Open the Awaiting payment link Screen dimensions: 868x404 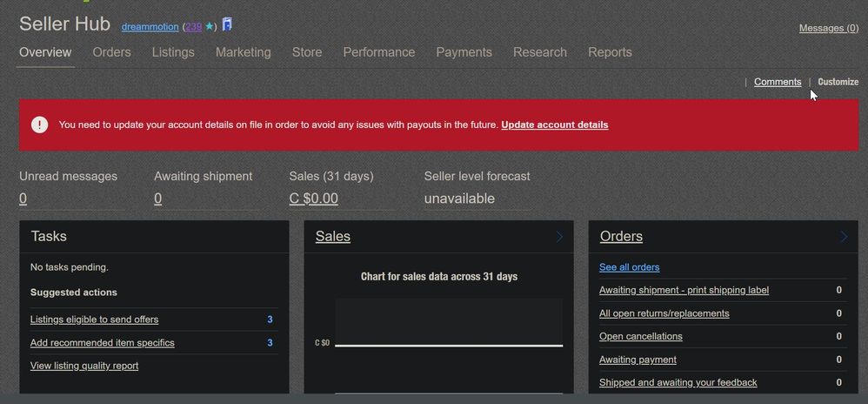pos(638,360)
